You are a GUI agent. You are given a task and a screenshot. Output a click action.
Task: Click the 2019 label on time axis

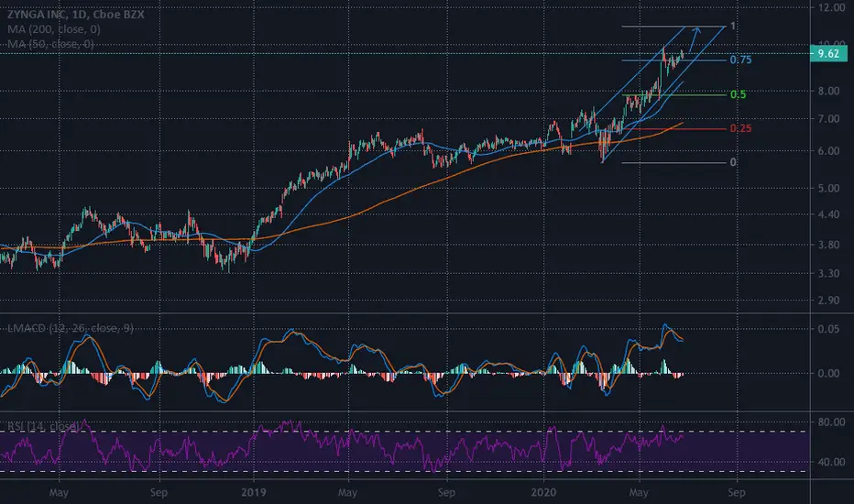point(253,493)
